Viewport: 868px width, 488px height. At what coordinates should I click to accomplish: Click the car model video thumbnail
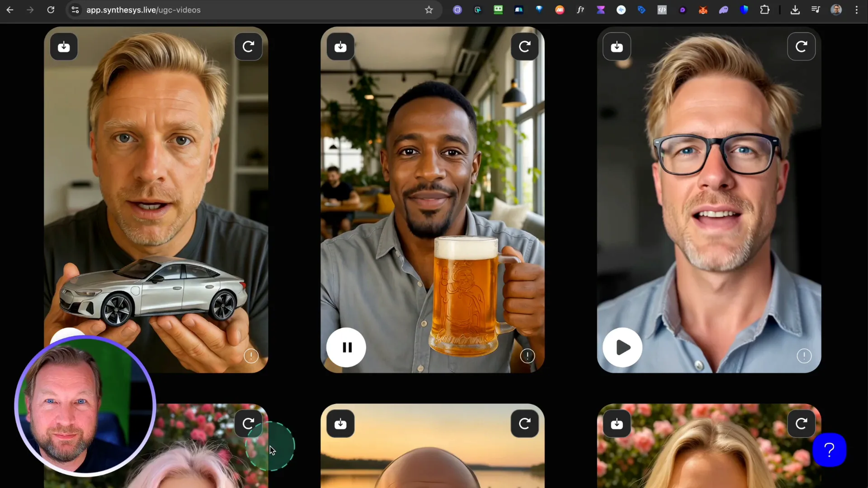click(156, 200)
